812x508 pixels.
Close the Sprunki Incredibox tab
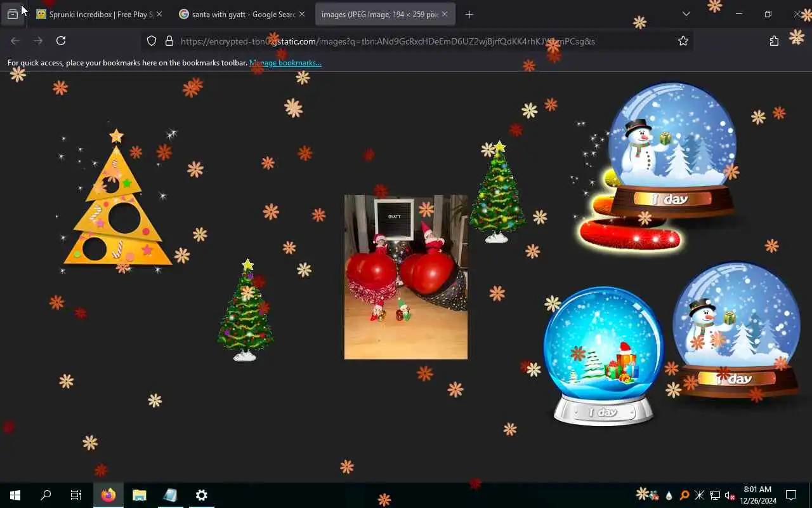(x=159, y=14)
